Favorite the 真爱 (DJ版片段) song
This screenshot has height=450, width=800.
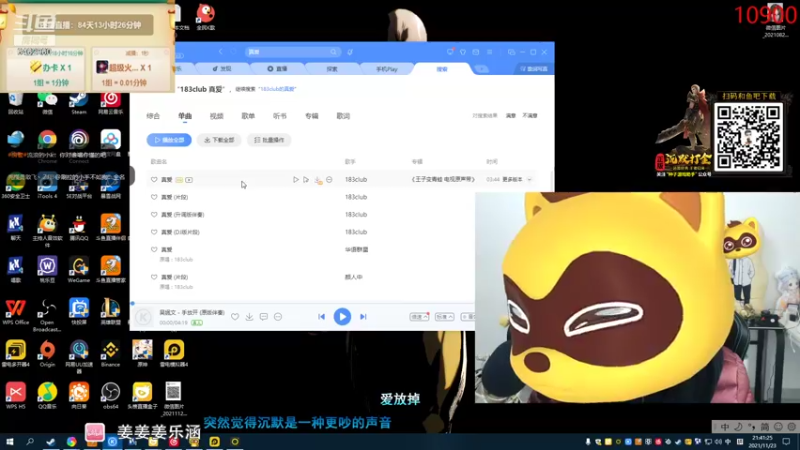pos(154,232)
